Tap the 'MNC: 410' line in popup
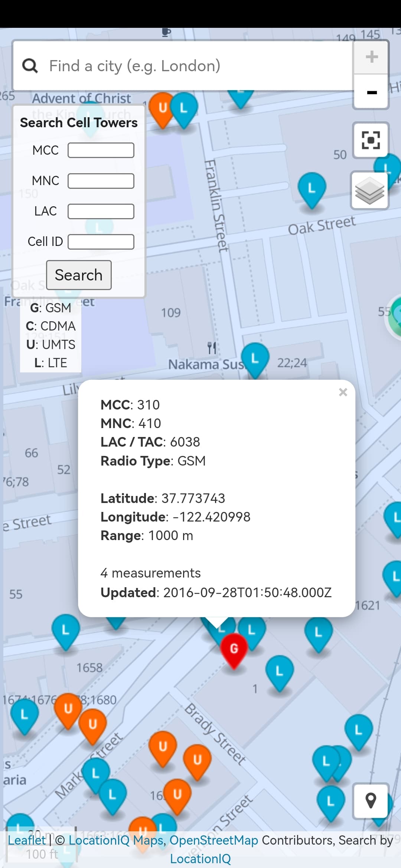Viewport: 401px width, 868px height. point(131,423)
